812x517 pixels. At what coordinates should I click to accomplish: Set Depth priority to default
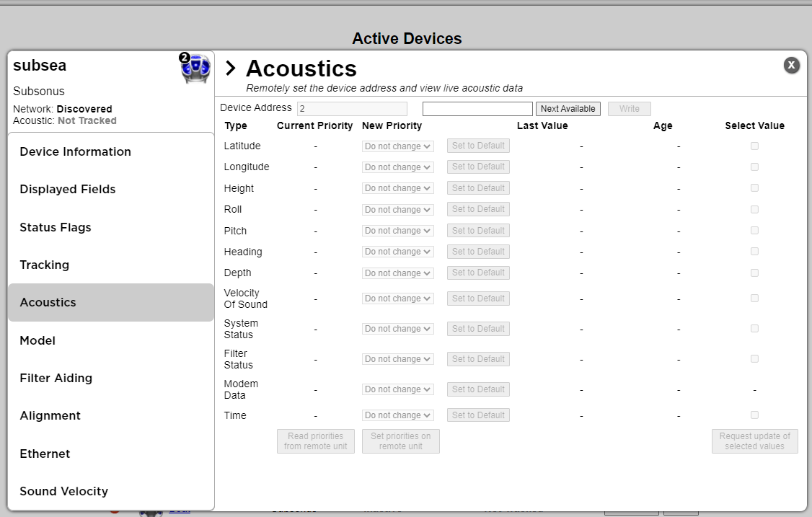(479, 273)
